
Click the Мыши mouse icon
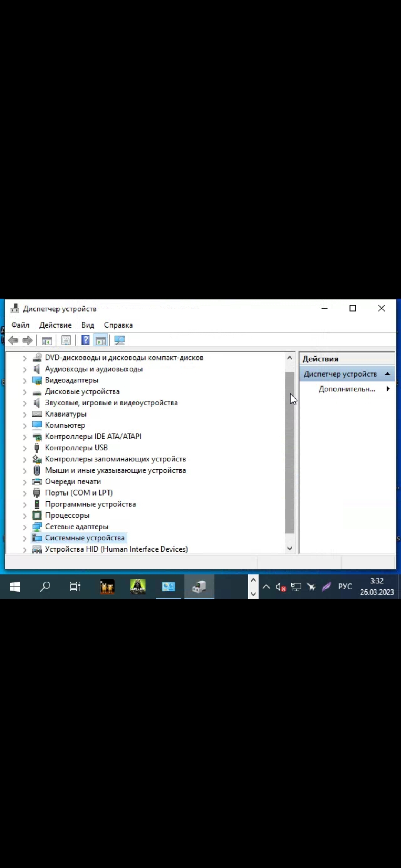(37, 470)
